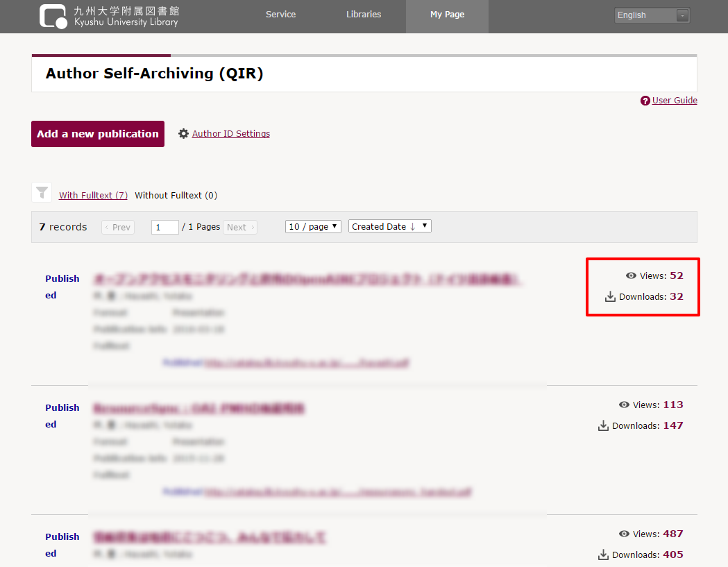Open the third publication's title link
The height and width of the screenshot is (567, 728).
point(210,537)
